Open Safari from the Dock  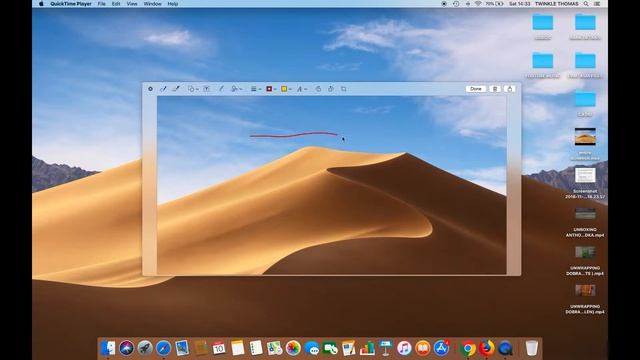[x=163, y=348]
